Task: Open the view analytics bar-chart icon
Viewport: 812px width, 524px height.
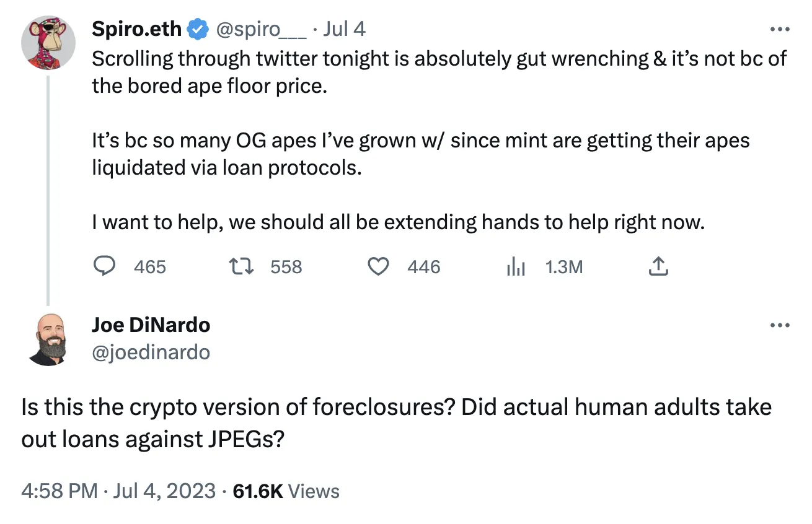Action: click(x=516, y=267)
